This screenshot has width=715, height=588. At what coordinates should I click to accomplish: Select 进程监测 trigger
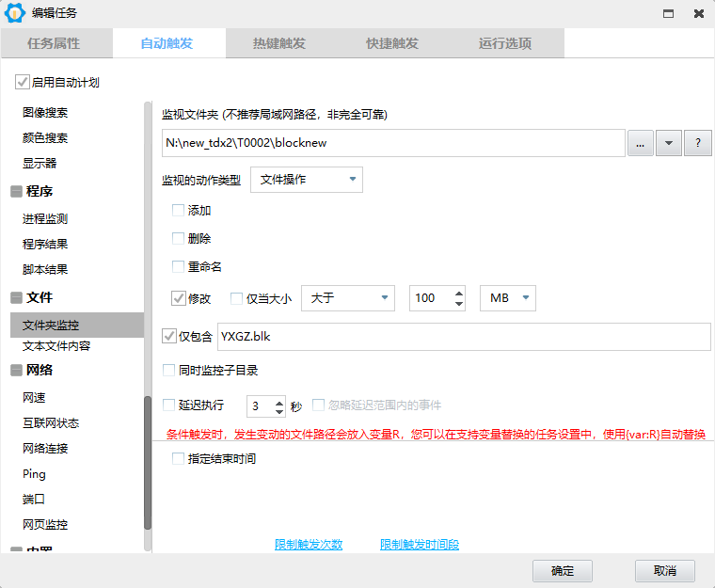[x=45, y=218]
